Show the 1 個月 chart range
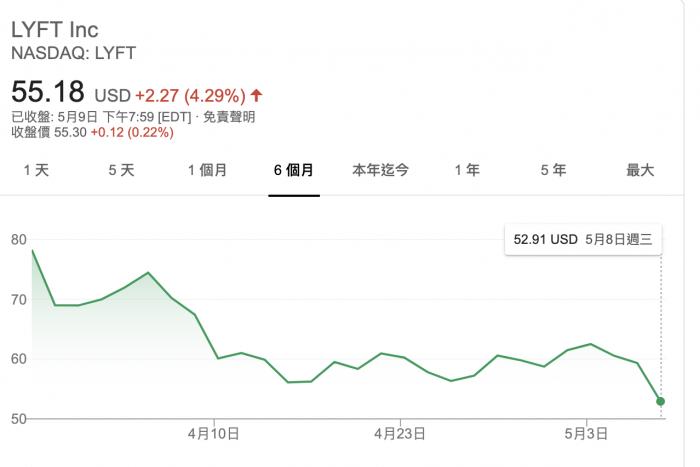Image resolution: width=700 pixels, height=467 pixels. pos(207,170)
